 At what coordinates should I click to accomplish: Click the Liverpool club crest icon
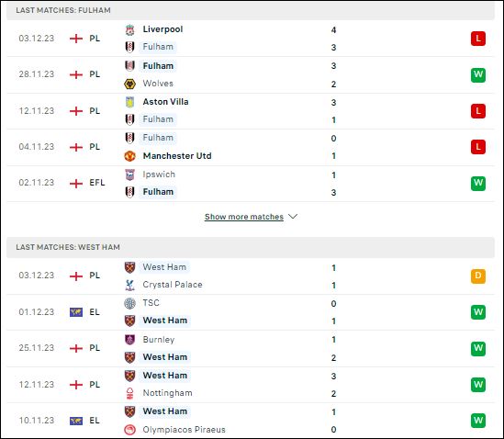click(x=129, y=29)
